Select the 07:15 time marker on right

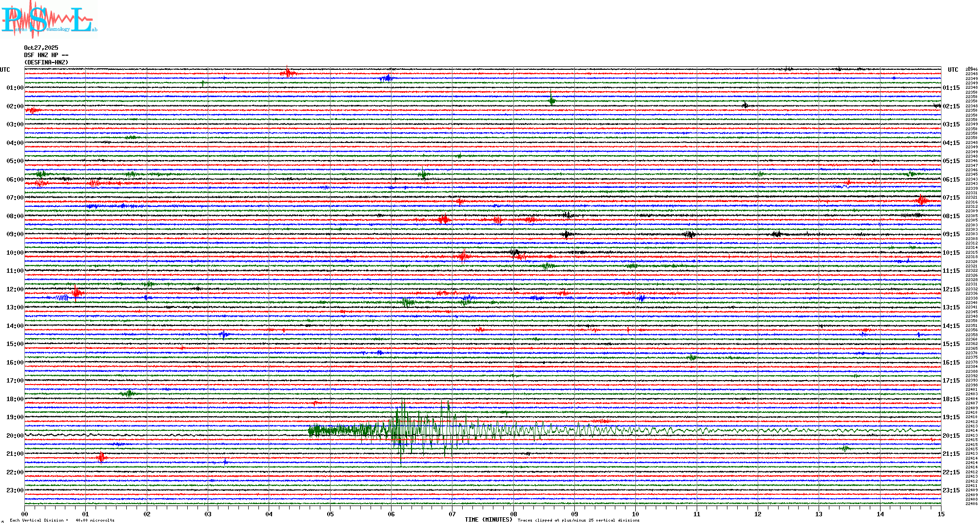pos(951,198)
